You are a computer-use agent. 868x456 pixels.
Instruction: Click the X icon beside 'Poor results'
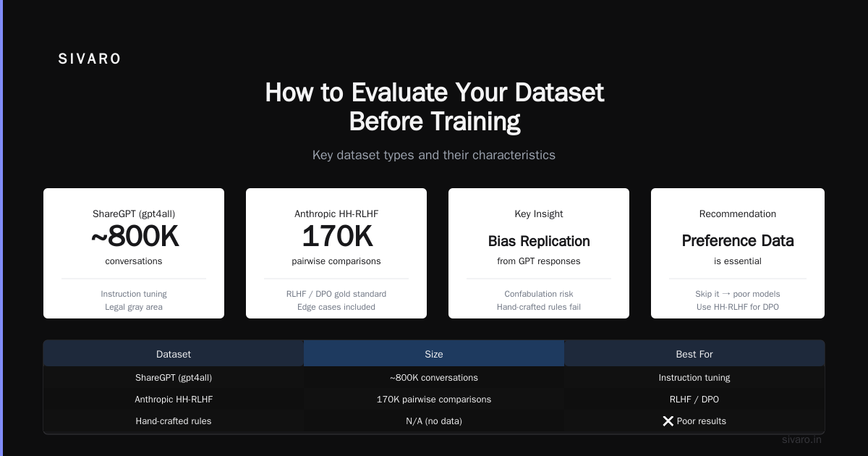pyautogui.click(x=668, y=421)
